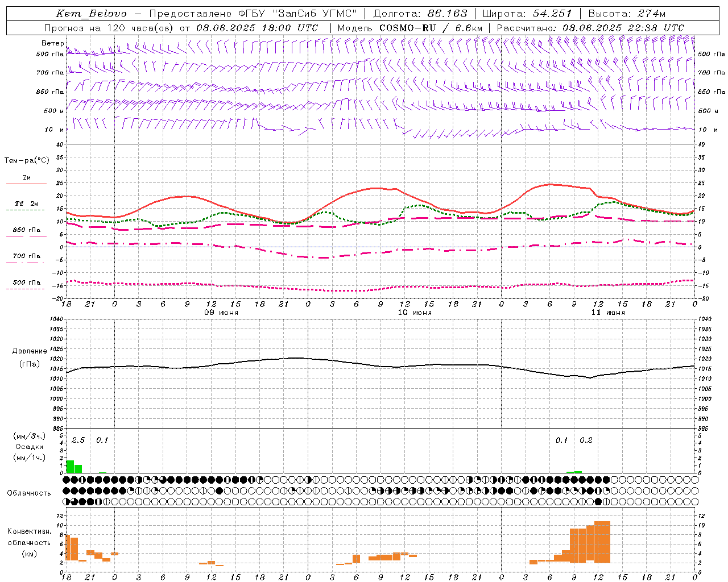Screen dimensions: 728x582
Task: Click the (гПа) unit under Давление
Action: click(x=30, y=364)
